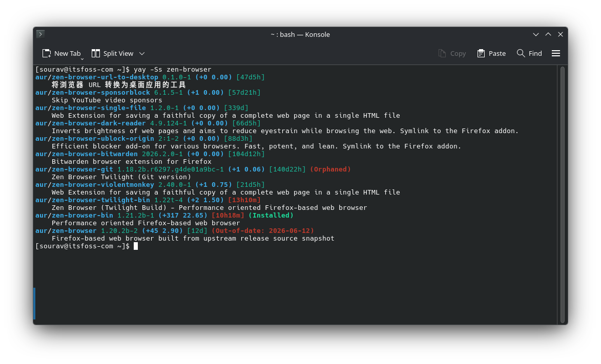Maximize the Konsole window
The height and width of the screenshot is (364, 601).
(x=548, y=34)
